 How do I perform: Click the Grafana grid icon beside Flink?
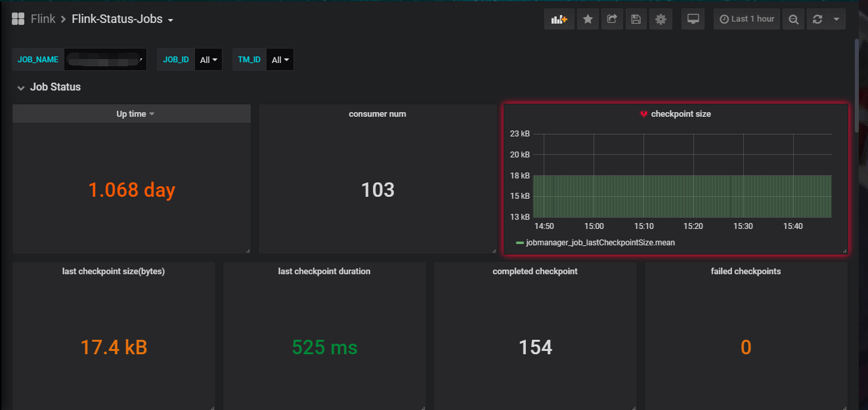tap(18, 19)
